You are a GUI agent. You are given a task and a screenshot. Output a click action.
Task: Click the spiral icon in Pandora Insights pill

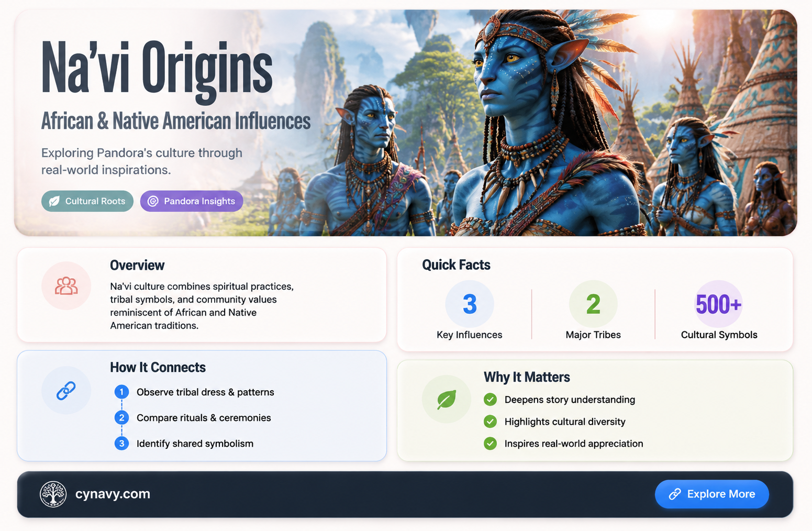tap(153, 201)
